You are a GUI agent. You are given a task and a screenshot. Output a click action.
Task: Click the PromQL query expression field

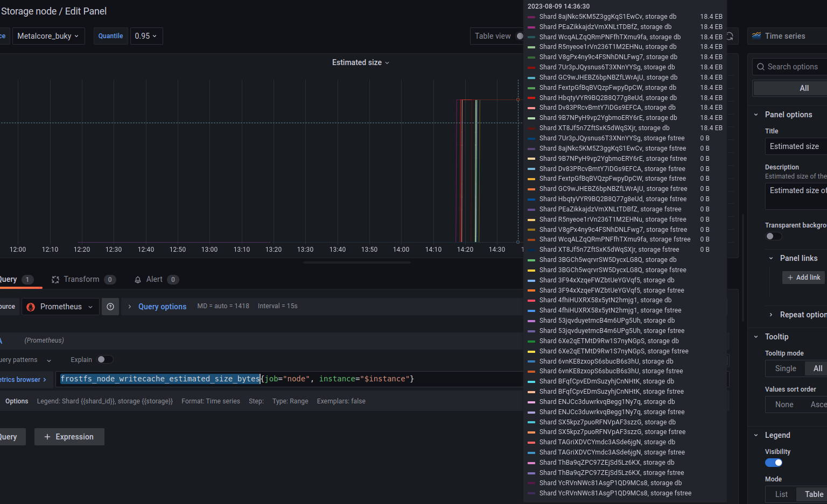[289, 379]
